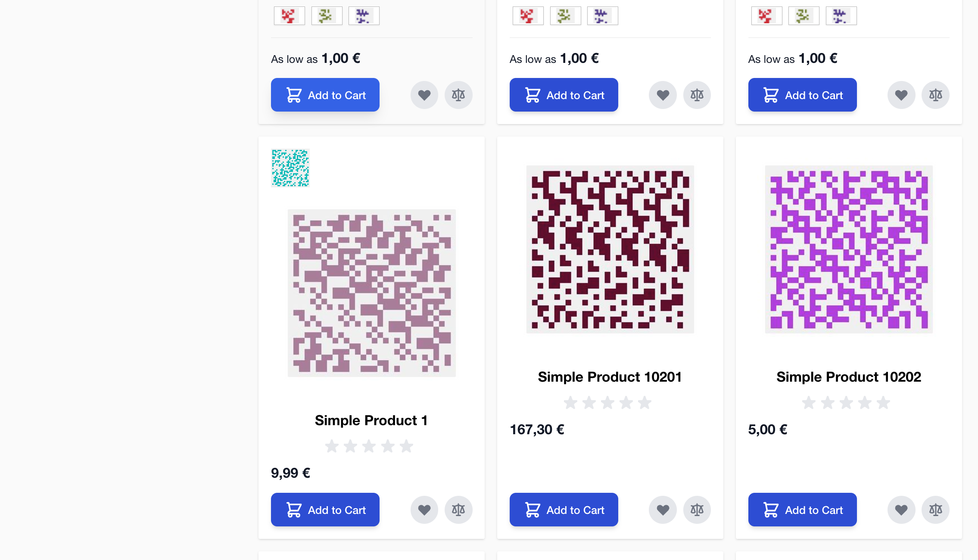Click compare scales icon for Simple Product 10202
Viewport: 978px width, 560px height.
click(x=935, y=510)
